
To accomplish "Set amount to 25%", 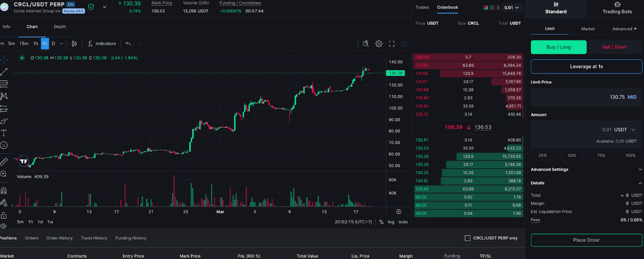I will (x=543, y=155).
